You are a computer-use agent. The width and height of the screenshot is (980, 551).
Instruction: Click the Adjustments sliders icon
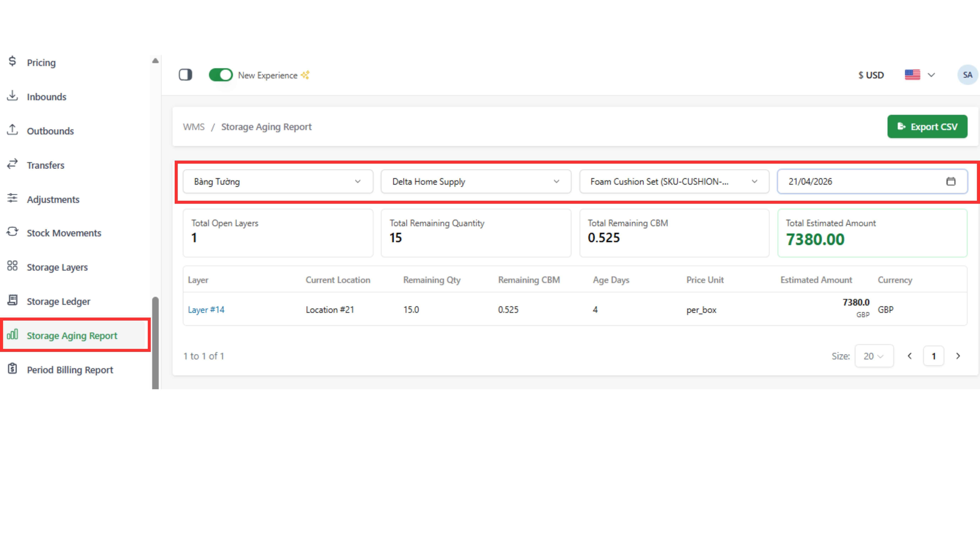pos(12,198)
